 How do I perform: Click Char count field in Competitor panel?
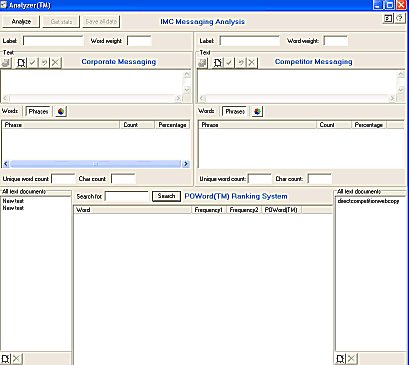click(319, 179)
